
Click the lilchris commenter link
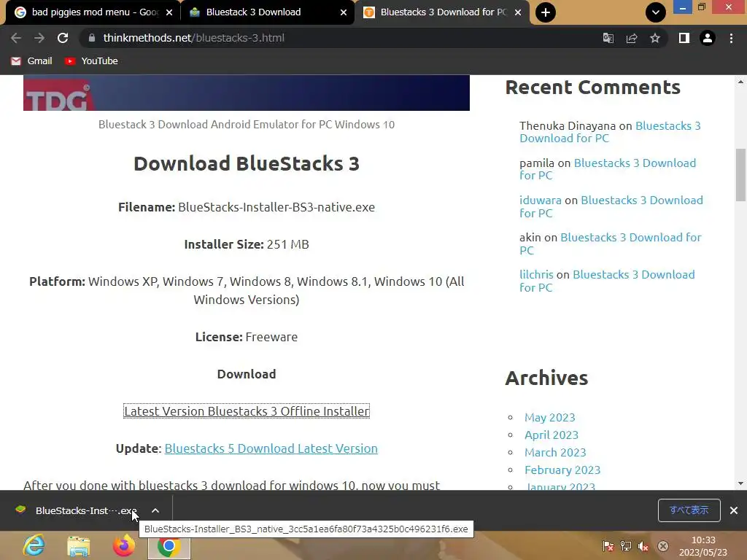(536, 274)
